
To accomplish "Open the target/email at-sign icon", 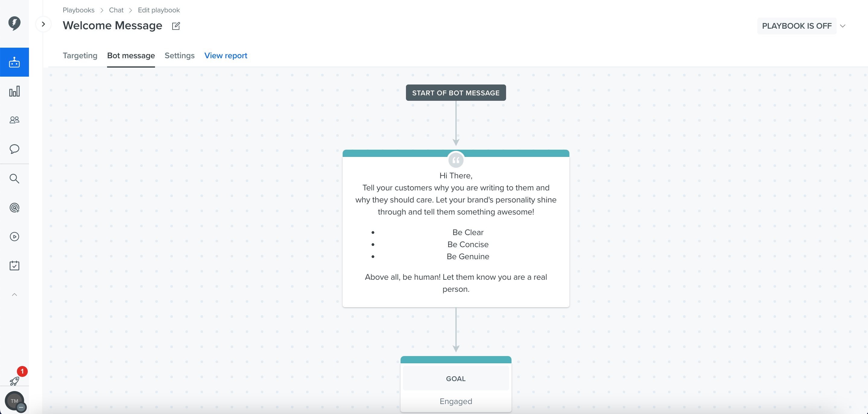I will (14, 208).
